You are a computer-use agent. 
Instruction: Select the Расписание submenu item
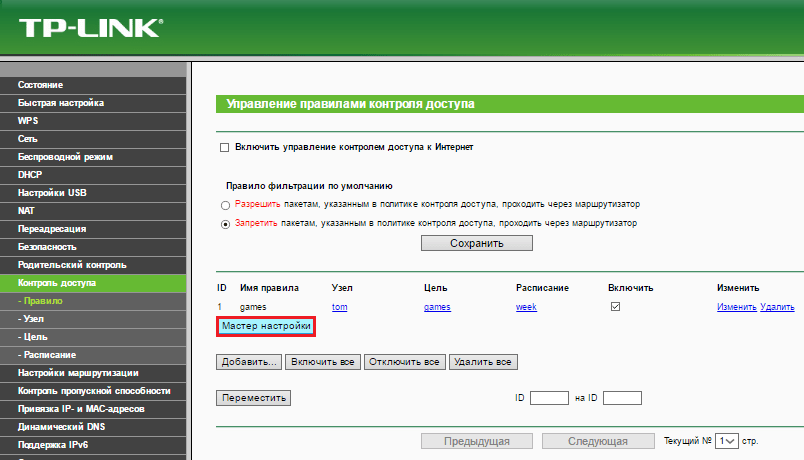click(x=46, y=355)
